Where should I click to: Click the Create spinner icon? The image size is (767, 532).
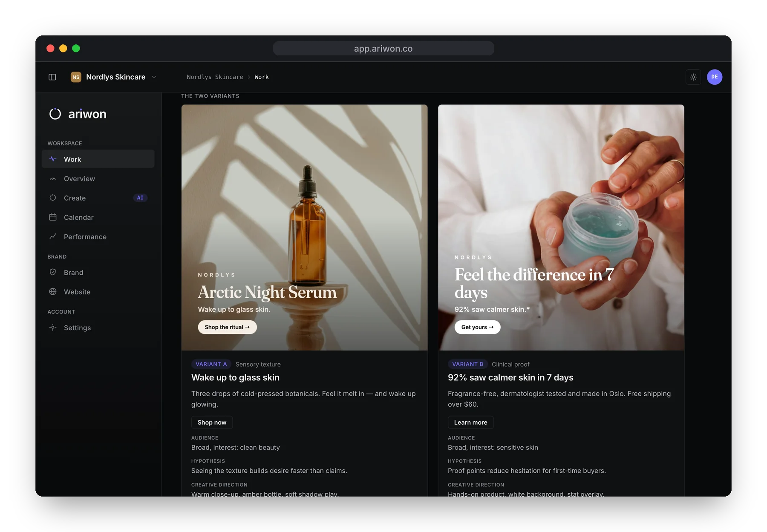(53, 198)
